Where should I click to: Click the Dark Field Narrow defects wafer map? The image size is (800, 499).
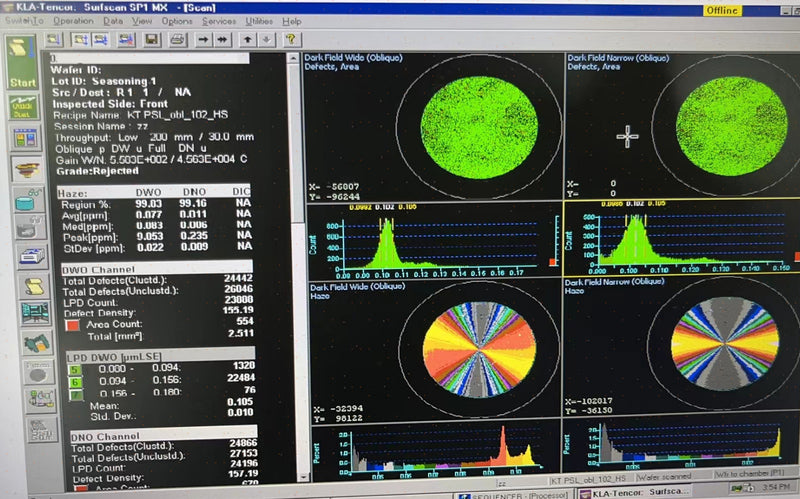pos(730,126)
